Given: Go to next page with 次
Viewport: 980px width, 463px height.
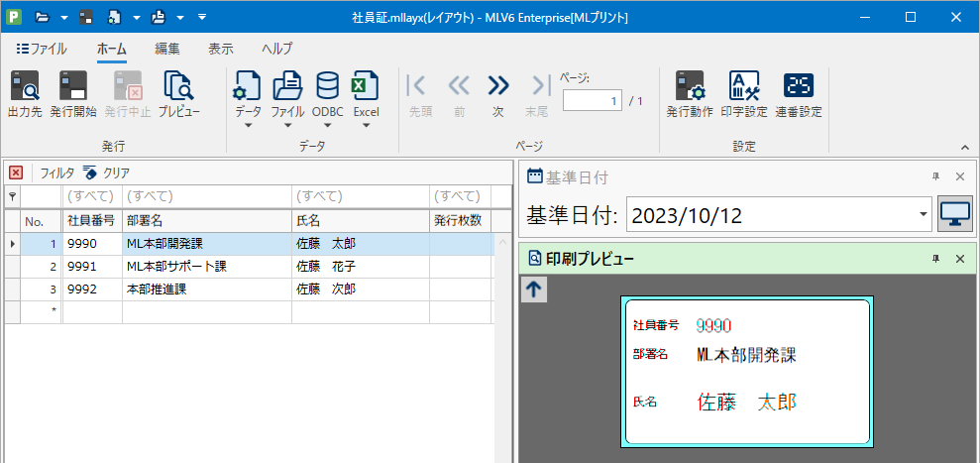Looking at the screenshot, I should tap(497, 95).
